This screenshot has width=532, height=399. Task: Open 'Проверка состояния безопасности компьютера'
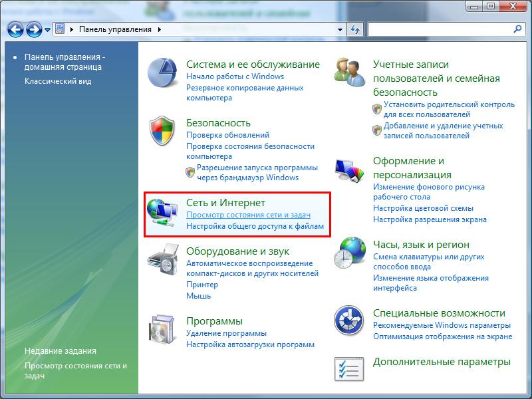click(x=250, y=152)
